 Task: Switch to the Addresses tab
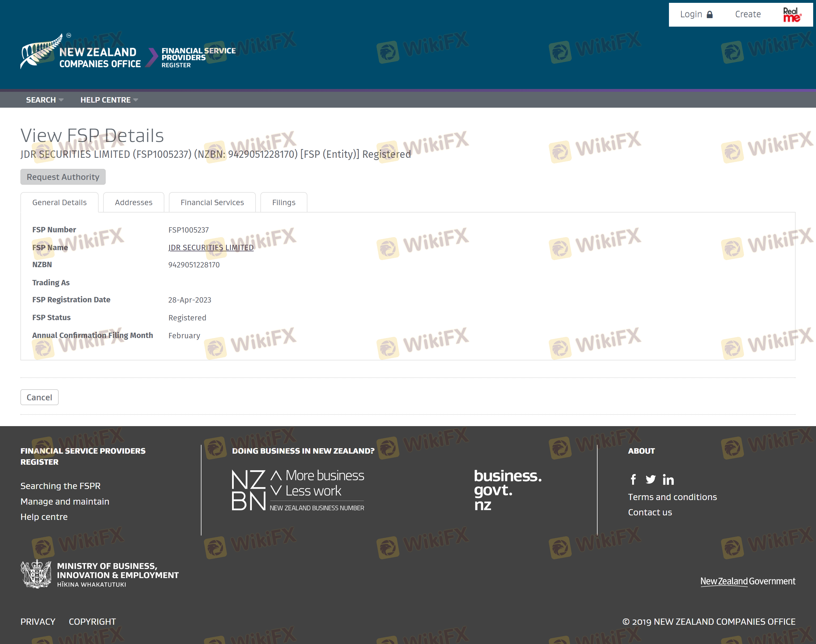pyautogui.click(x=133, y=203)
